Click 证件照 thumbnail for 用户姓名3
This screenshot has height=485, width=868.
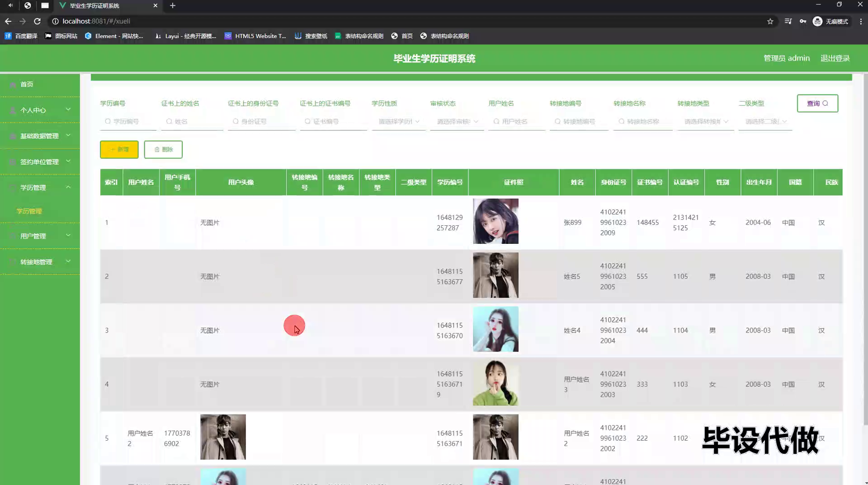[x=495, y=383]
